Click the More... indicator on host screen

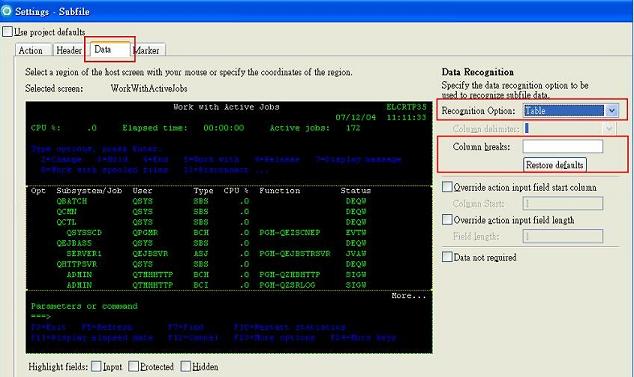point(408,296)
